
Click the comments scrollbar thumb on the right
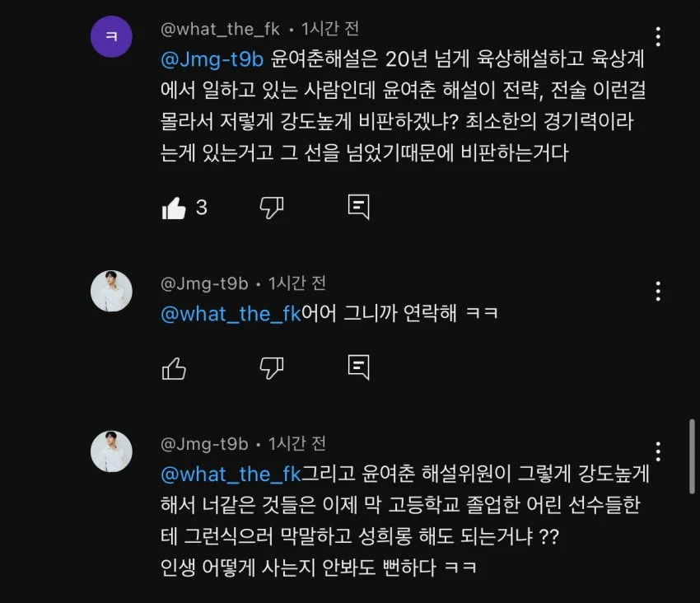[692, 456]
